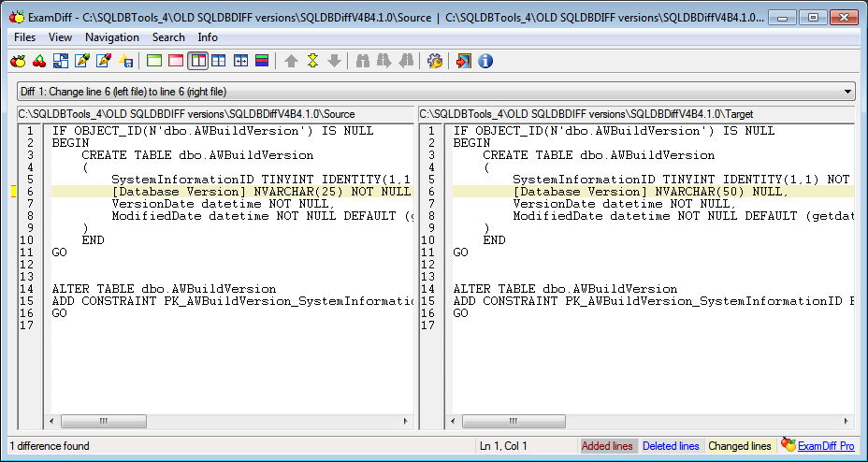Image resolution: width=868 pixels, height=462 pixels.
Task: Toggle the horizontal split panes view
Action: [219, 61]
